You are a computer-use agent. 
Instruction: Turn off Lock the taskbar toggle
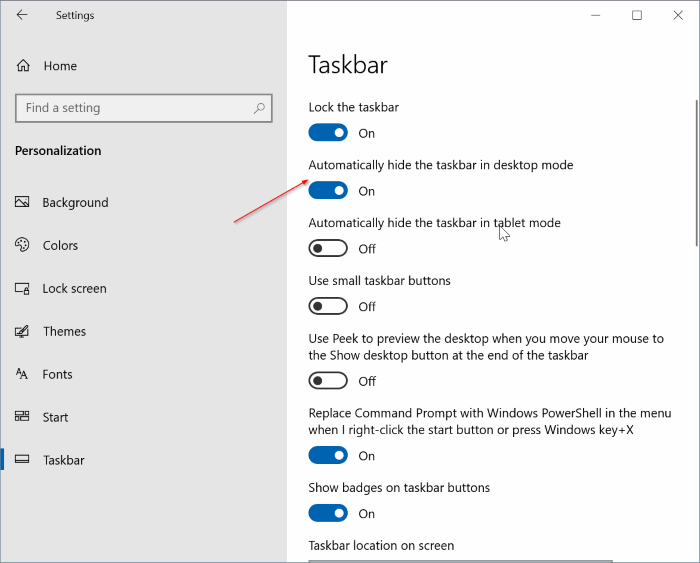click(x=328, y=133)
